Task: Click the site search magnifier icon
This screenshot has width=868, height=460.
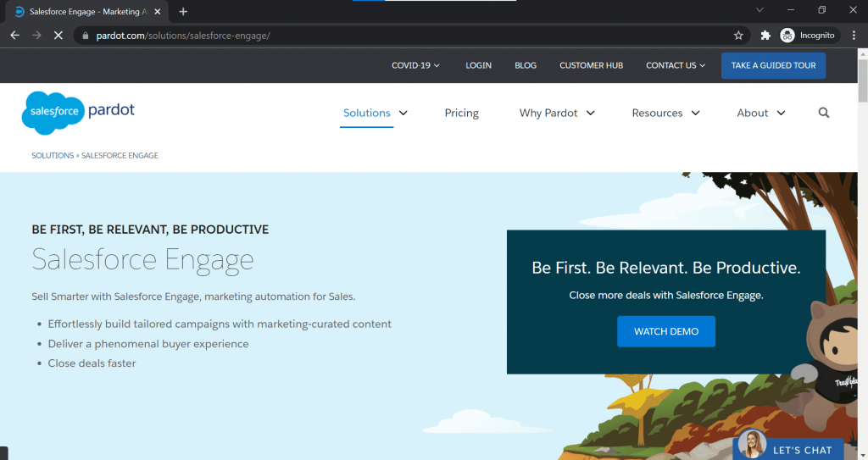Action: pyautogui.click(x=824, y=113)
